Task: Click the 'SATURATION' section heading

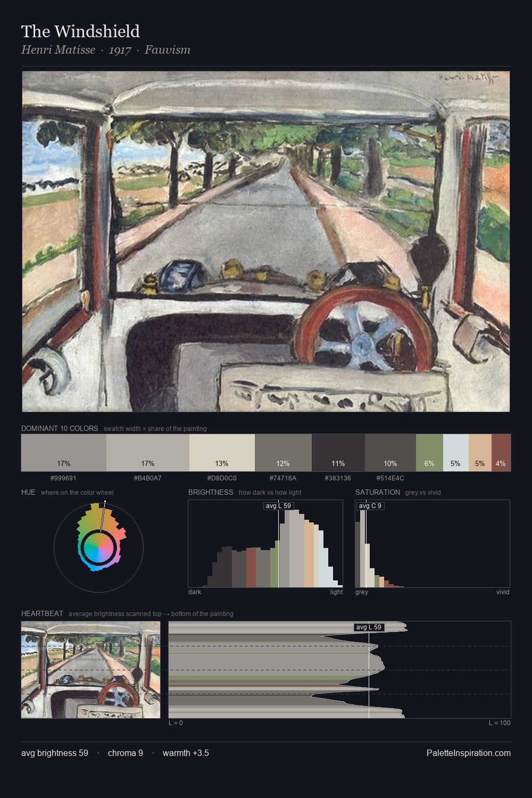Action: 378,492
